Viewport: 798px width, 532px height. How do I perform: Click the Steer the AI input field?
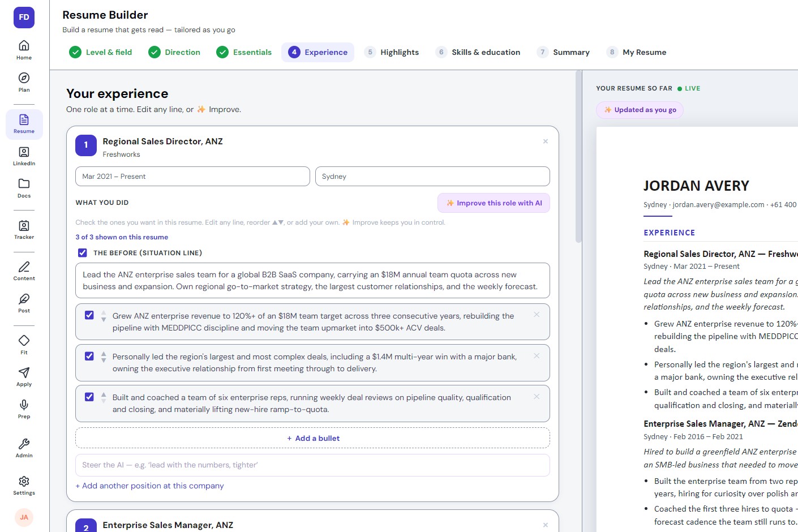pos(312,465)
